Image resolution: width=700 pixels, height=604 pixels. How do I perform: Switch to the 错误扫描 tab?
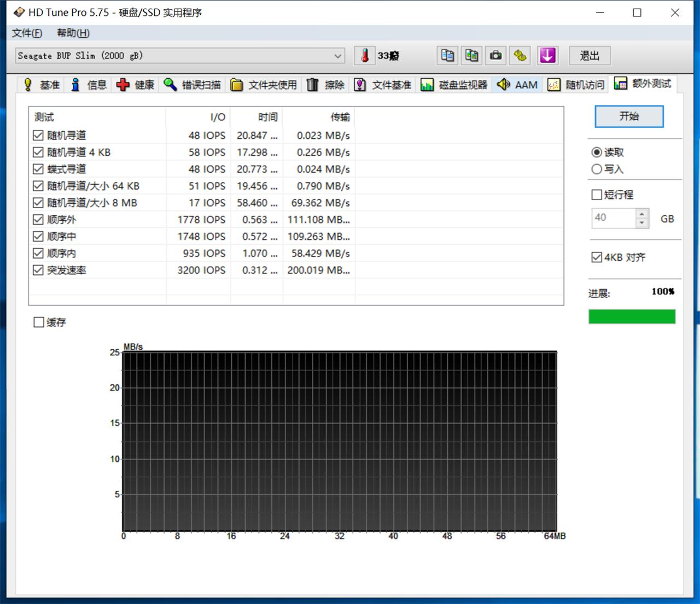tap(192, 85)
